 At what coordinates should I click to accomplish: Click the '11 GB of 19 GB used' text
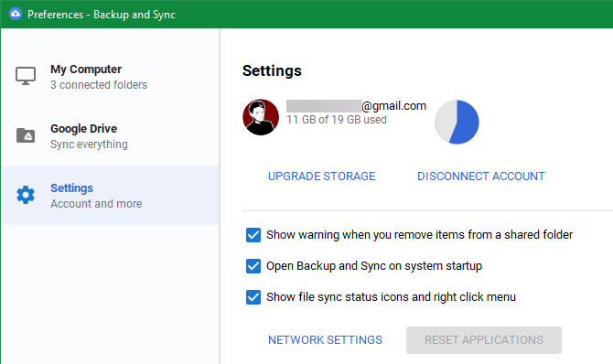click(x=337, y=120)
